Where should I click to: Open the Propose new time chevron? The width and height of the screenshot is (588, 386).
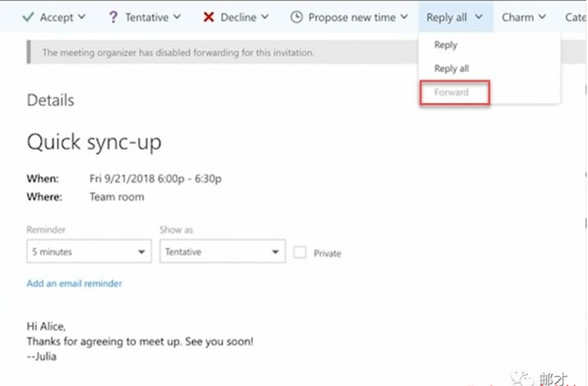pos(404,17)
